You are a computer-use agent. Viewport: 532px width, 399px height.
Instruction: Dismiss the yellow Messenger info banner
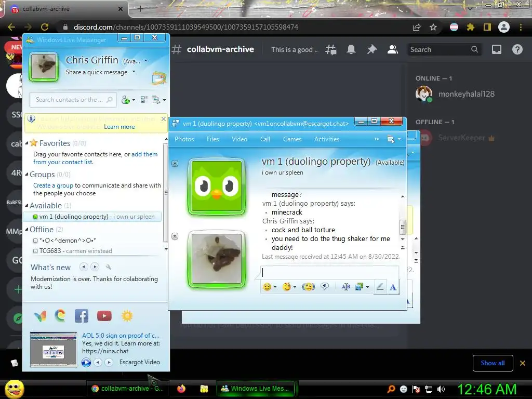click(x=164, y=119)
